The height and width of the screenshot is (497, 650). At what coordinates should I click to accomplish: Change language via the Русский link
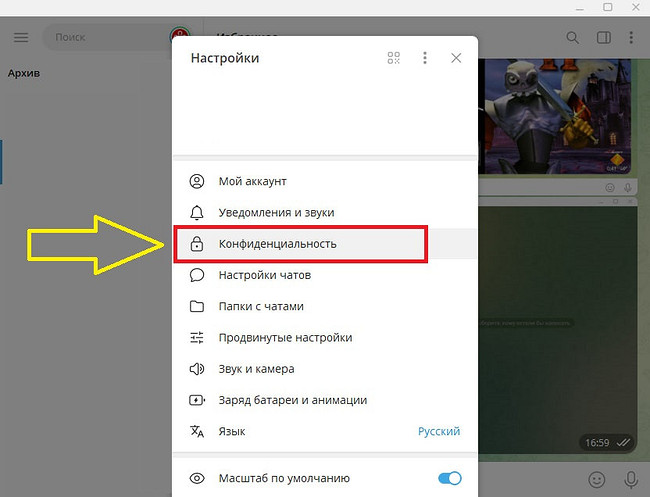point(438,431)
